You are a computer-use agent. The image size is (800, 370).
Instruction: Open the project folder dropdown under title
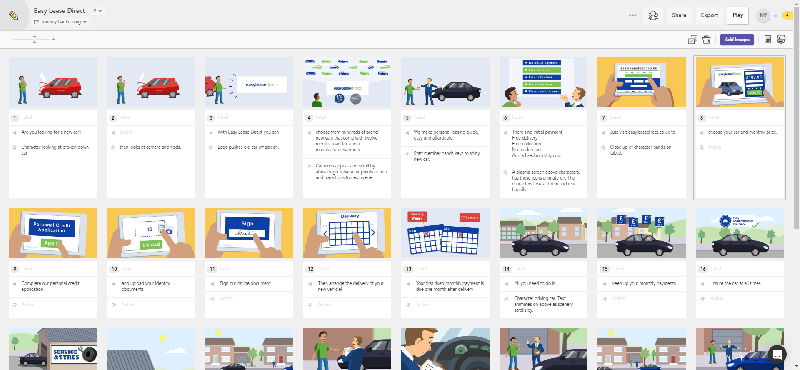pyautogui.click(x=61, y=22)
